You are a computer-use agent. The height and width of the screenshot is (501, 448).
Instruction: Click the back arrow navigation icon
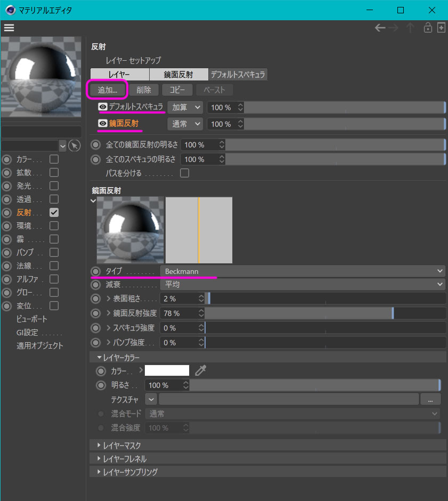pos(380,28)
